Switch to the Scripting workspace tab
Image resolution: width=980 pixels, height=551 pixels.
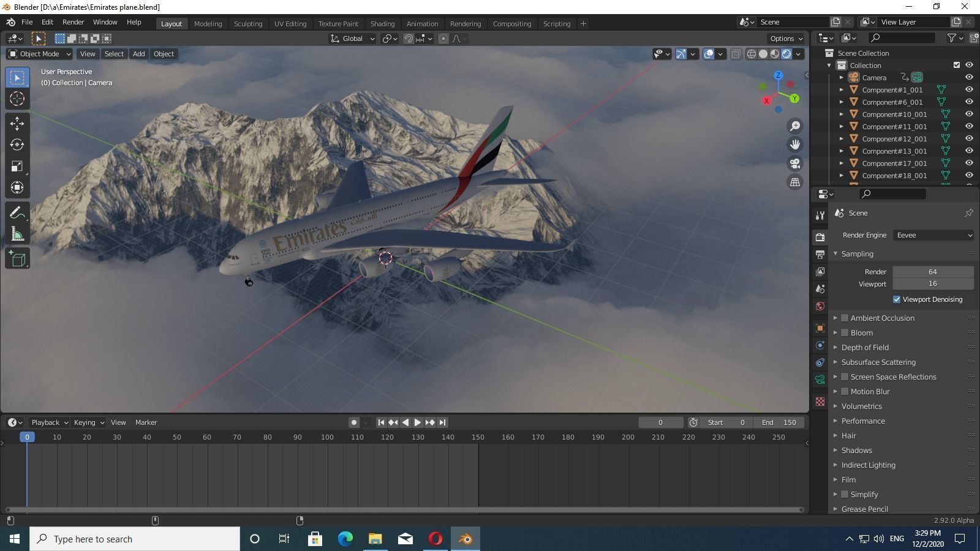click(x=556, y=24)
